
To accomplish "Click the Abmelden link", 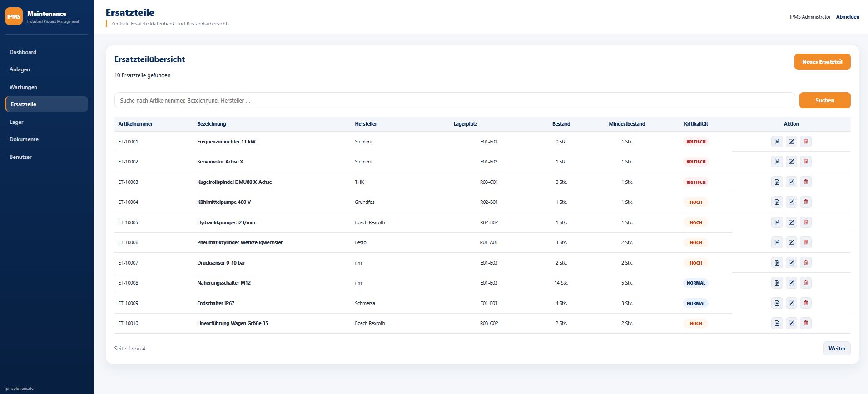I will click(x=848, y=17).
